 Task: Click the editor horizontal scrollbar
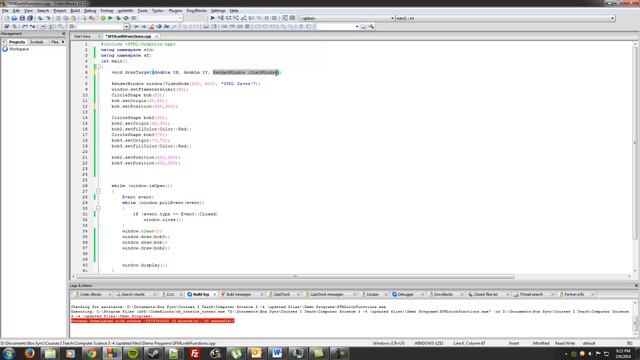295,276
